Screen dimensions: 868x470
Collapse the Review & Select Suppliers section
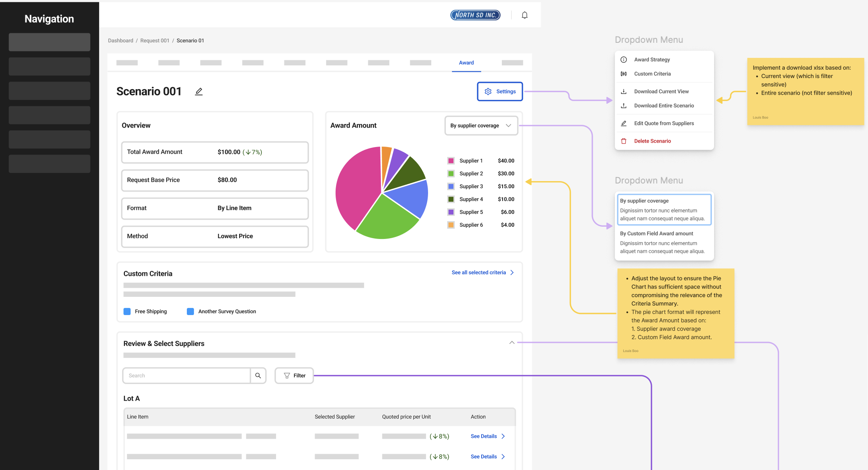(512, 342)
